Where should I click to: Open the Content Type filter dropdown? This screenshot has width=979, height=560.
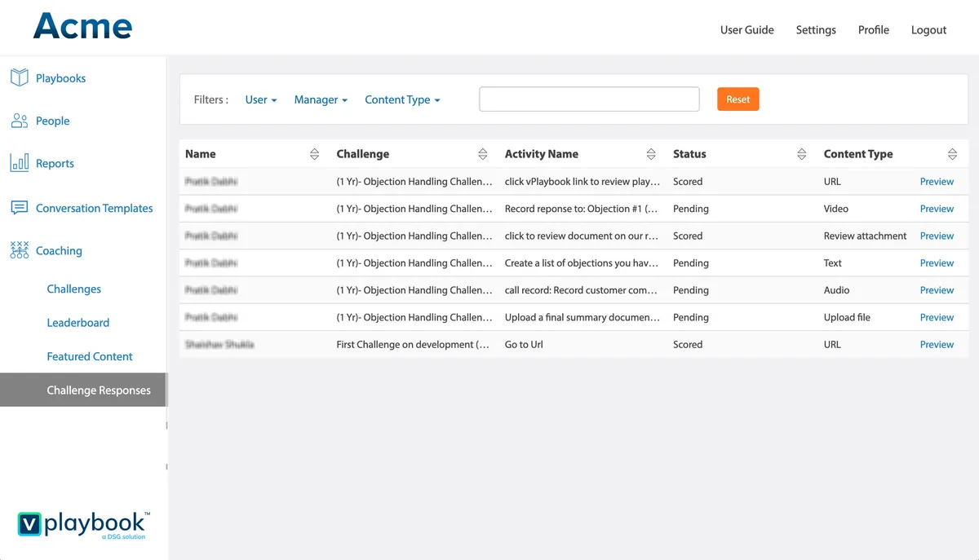point(402,99)
